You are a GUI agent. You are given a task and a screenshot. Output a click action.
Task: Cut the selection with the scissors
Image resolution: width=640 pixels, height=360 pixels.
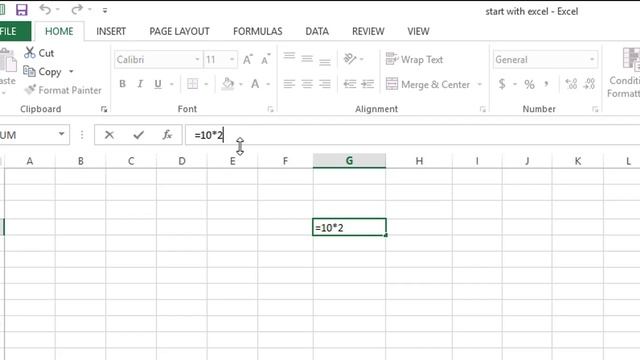[39, 53]
